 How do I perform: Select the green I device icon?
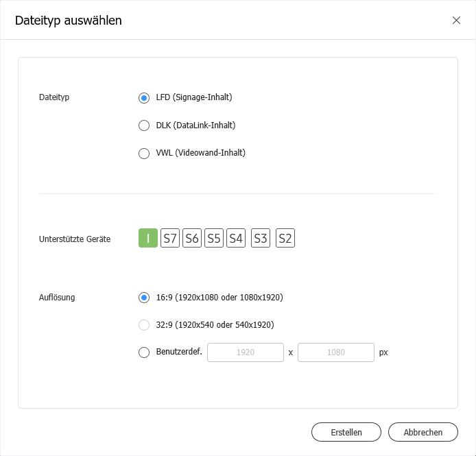click(148, 239)
